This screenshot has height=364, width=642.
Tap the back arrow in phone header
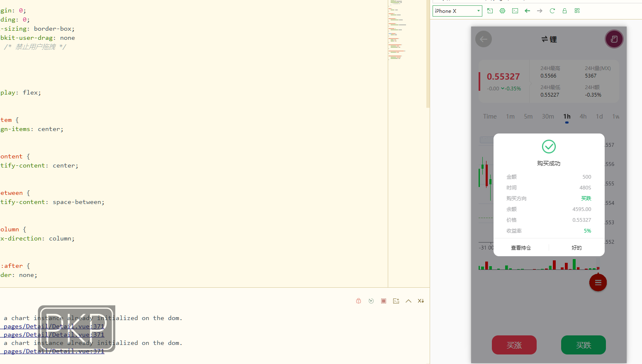pyautogui.click(x=484, y=39)
